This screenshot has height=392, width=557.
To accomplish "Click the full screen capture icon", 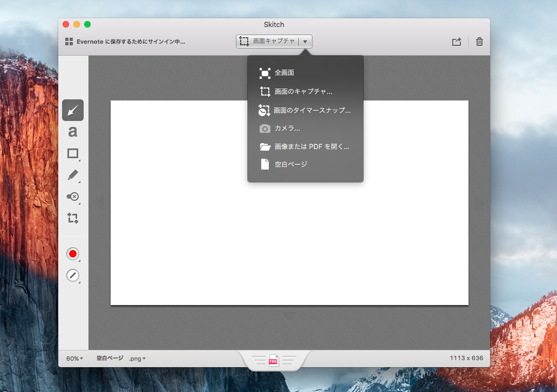I will pyautogui.click(x=264, y=73).
